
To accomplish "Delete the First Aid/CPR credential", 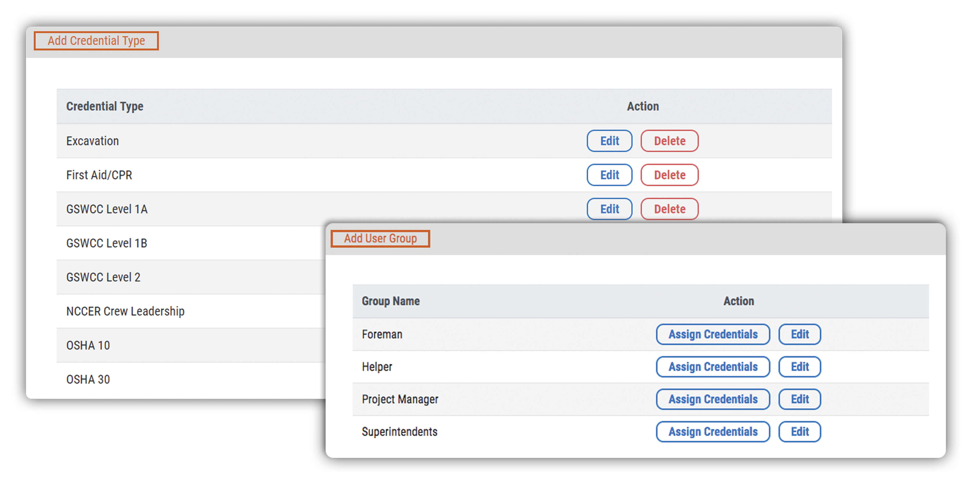I will click(670, 175).
